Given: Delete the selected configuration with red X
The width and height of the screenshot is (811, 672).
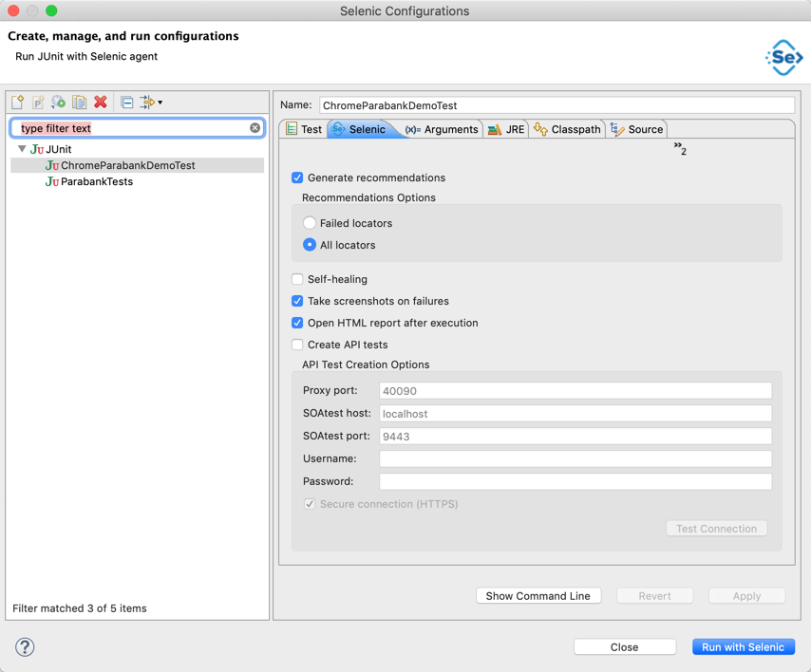Looking at the screenshot, I should point(101,102).
